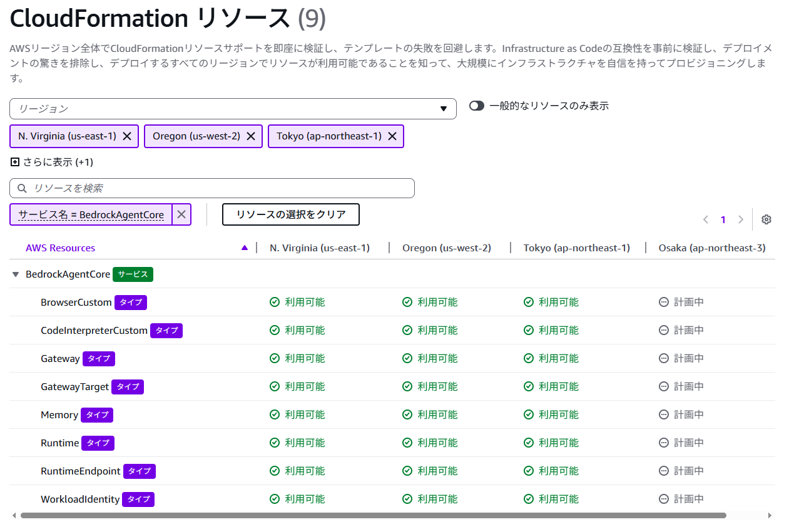Viewport: 789px width, 532px height.
Task: Click Gateway 利用可能 under Oregon
Action: pyautogui.click(x=430, y=358)
